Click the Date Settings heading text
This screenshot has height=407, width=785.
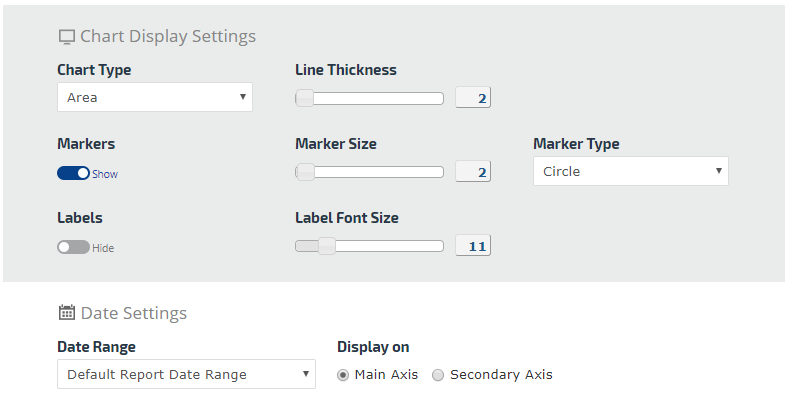click(133, 313)
